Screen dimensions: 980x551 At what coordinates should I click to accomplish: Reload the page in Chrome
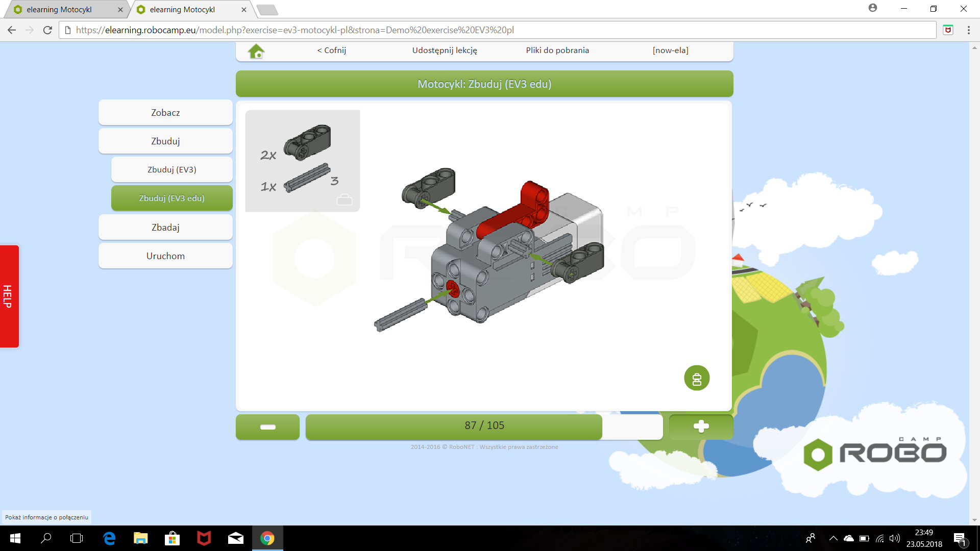point(47,30)
